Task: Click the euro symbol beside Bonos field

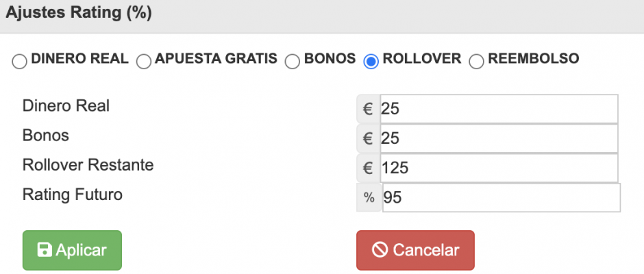Action: click(369, 138)
